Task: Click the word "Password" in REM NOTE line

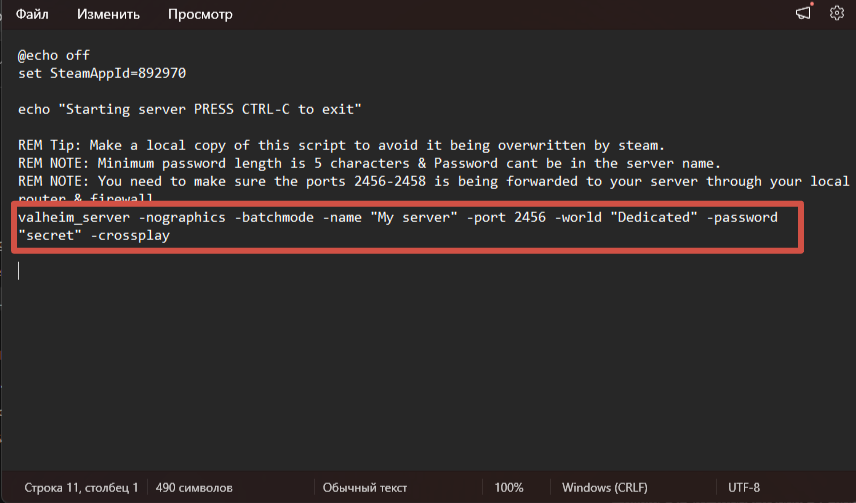Action: 466,163
